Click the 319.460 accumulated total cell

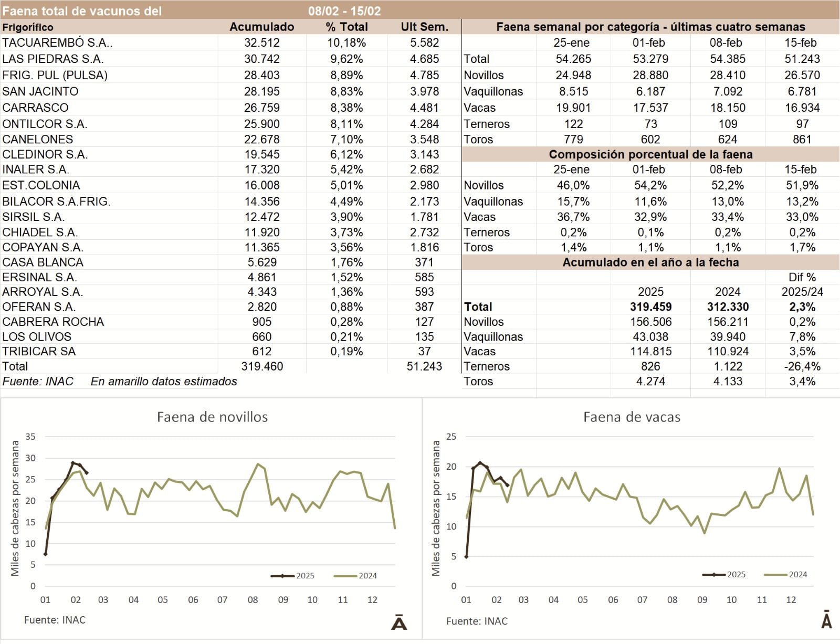click(x=261, y=366)
